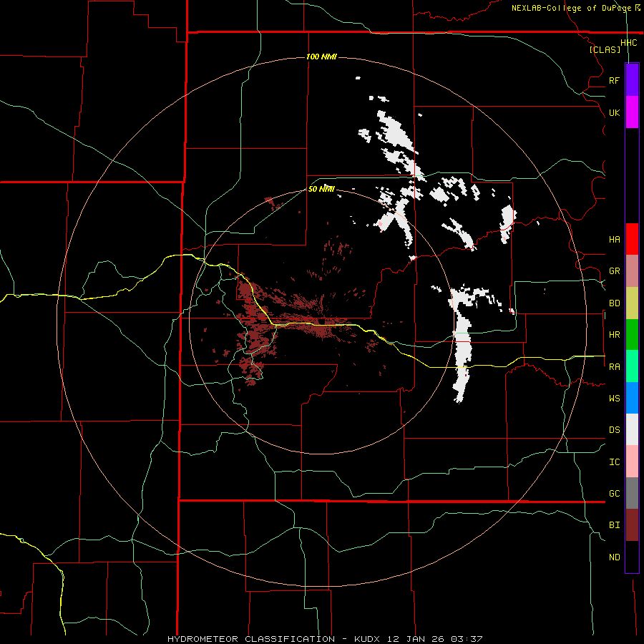Click the HA legend label
The width and height of the screenshot is (644, 644).
pyautogui.click(x=614, y=240)
